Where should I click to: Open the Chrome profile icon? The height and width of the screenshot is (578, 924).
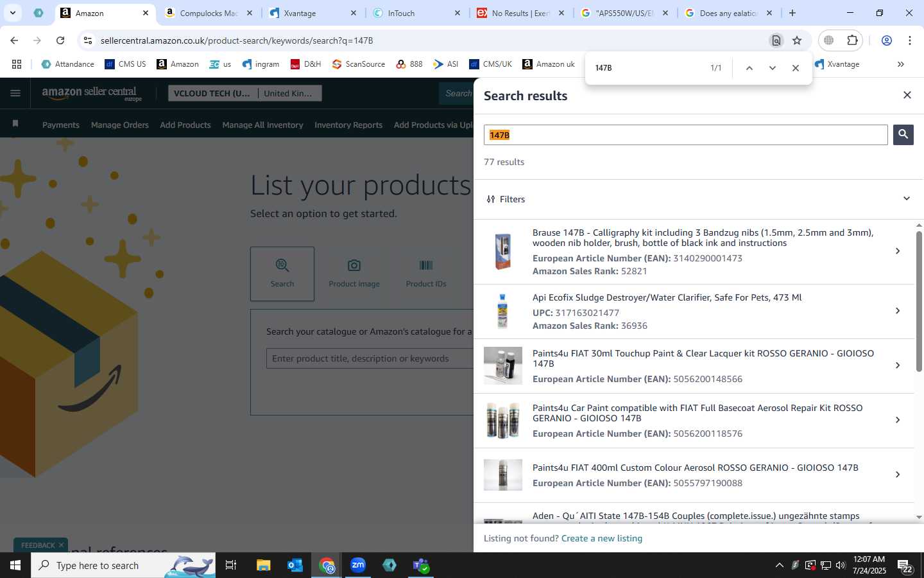coord(886,40)
